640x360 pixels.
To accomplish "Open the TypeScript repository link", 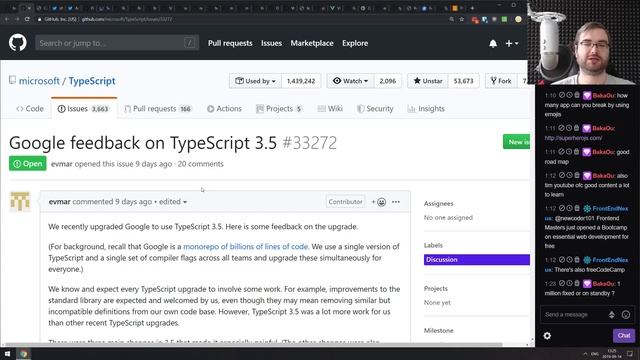I will (92, 81).
